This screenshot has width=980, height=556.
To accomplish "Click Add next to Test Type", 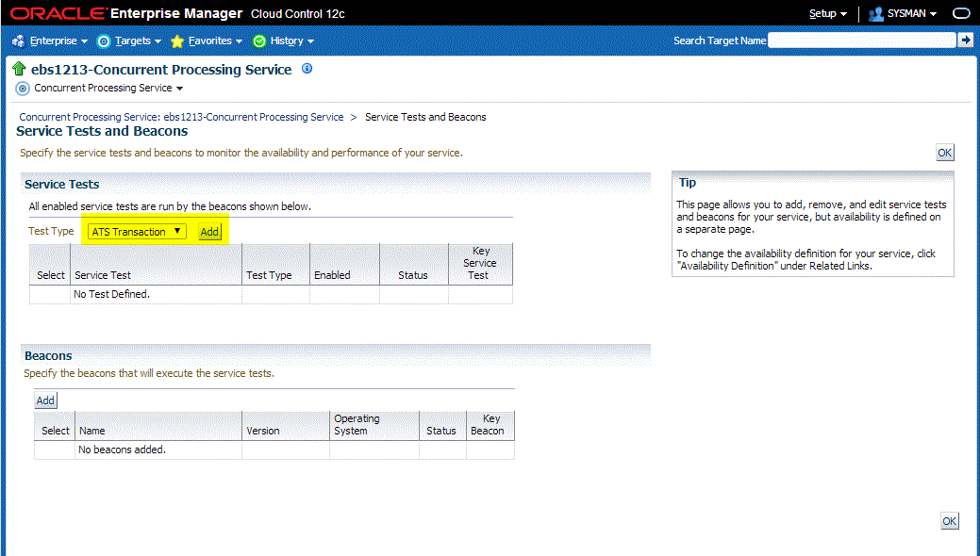I will (x=209, y=232).
